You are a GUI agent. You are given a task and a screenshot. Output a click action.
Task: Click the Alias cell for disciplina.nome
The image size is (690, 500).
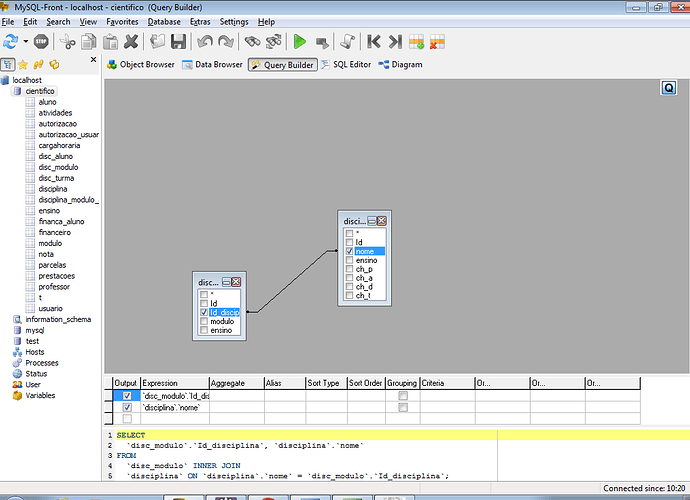tap(285, 408)
